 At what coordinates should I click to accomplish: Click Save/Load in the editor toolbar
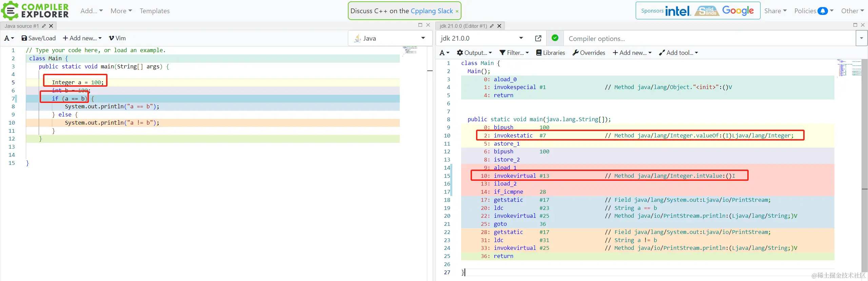pos(38,38)
